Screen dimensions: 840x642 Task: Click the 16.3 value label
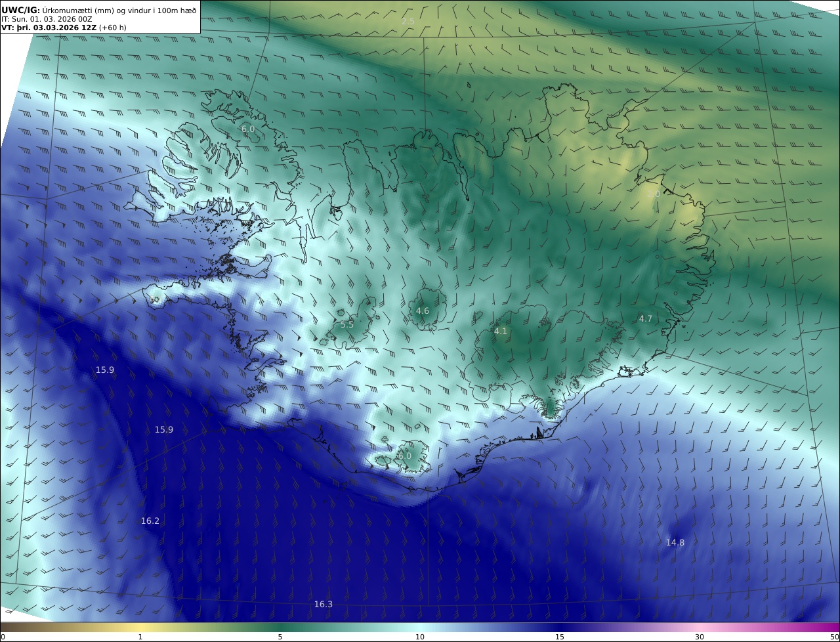(x=324, y=604)
